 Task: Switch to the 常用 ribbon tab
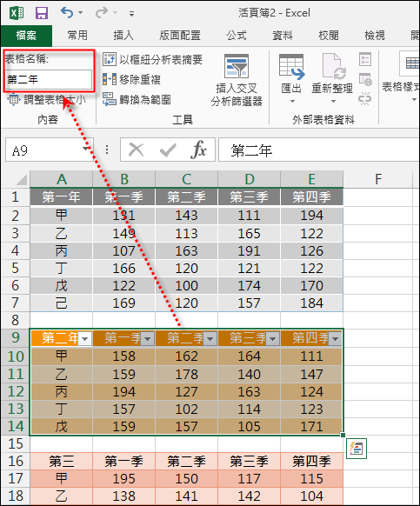click(x=77, y=35)
